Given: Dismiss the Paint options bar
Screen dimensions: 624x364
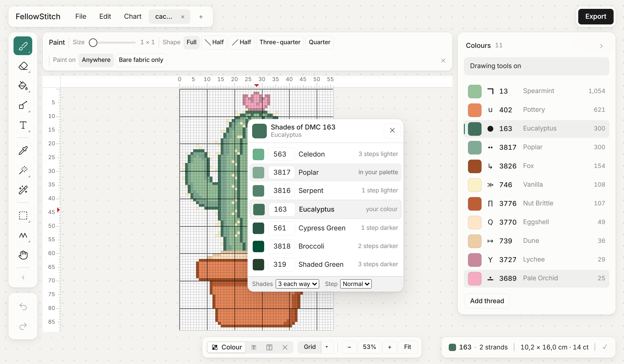Looking at the screenshot, I should [443, 61].
